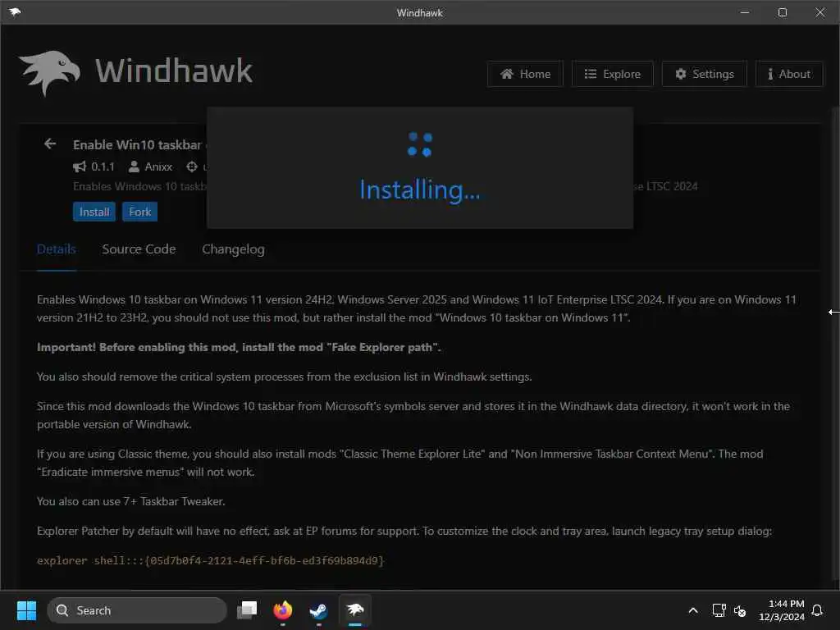Open the clock showing 1:44 PM
This screenshot has height=630, width=840.
coord(782,610)
